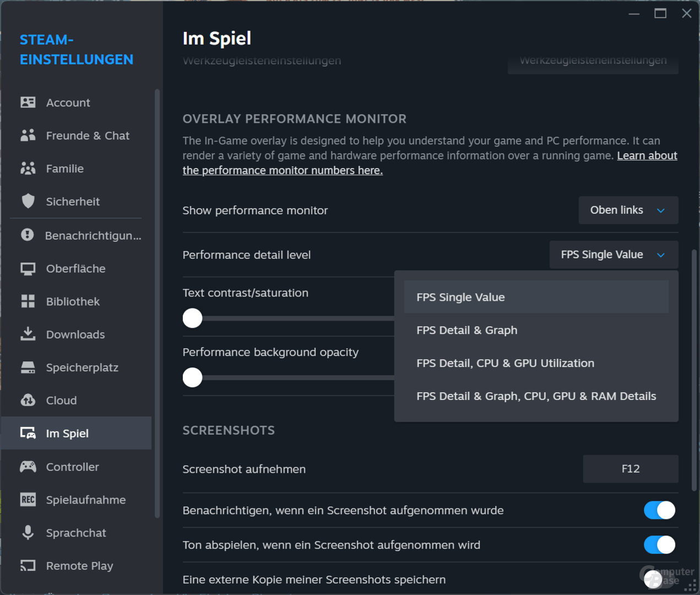Click the Sprachchat microphone icon

tap(28, 533)
